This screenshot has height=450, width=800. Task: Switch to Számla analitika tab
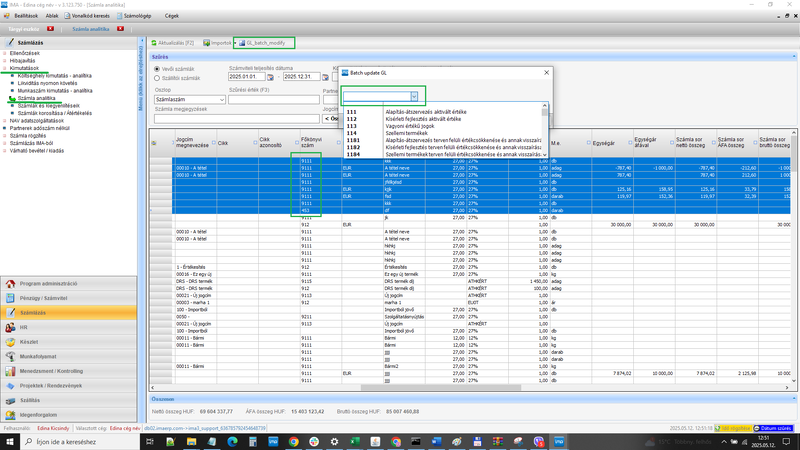coord(91,29)
